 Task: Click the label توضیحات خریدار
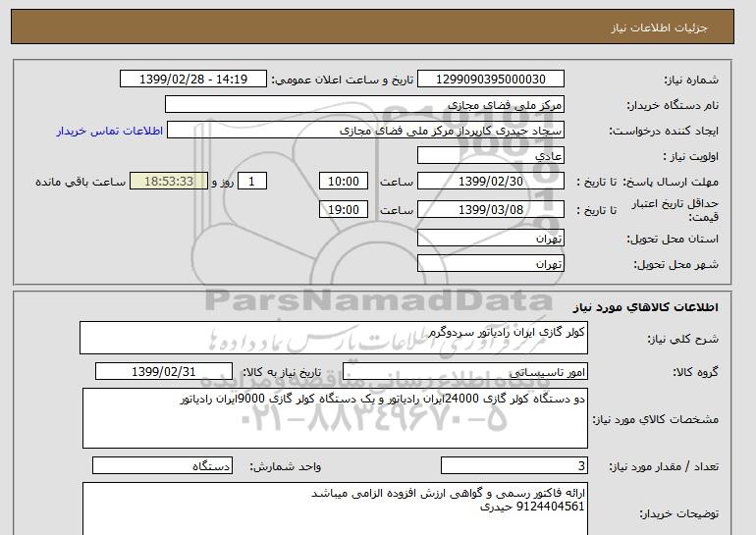click(678, 513)
